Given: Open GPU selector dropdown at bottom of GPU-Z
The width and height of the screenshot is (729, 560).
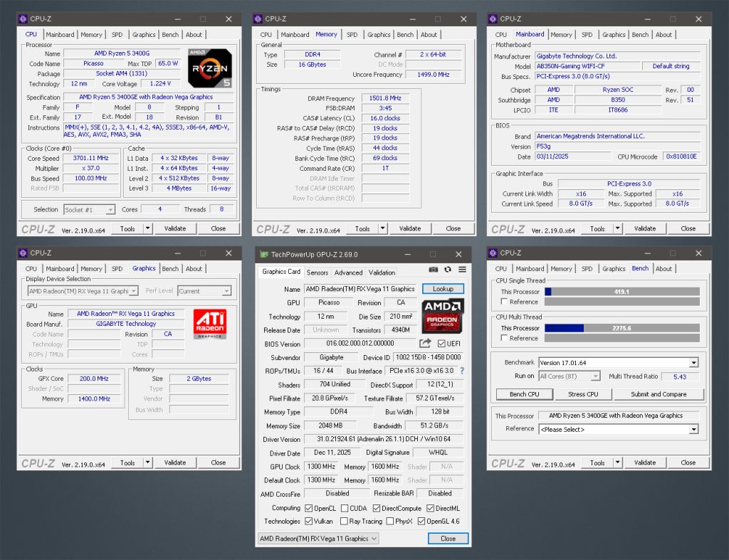Looking at the screenshot, I should pyautogui.click(x=318, y=538).
